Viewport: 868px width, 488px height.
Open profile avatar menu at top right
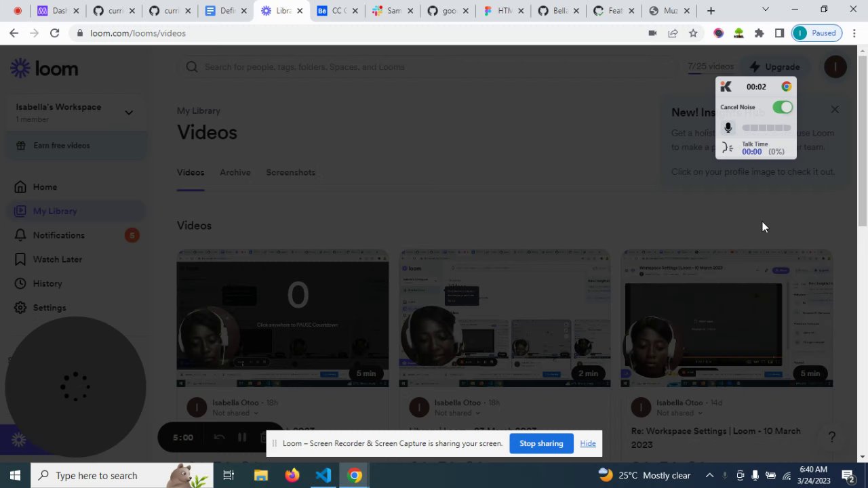click(x=835, y=66)
